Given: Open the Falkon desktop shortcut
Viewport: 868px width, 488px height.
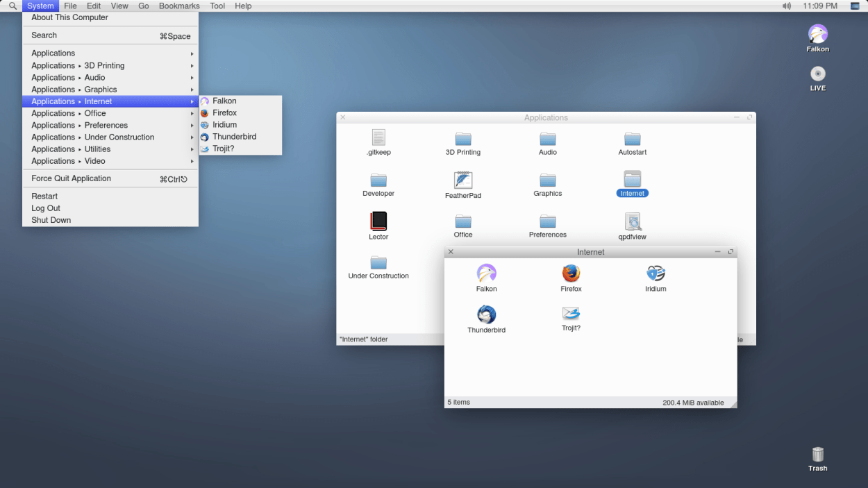Looking at the screenshot, I should (817, 33).
